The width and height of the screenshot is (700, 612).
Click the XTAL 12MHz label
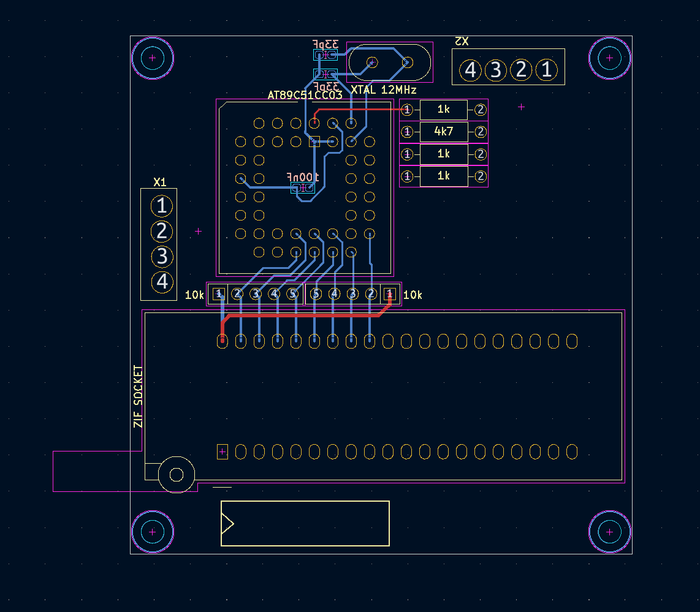pos(384,90)
